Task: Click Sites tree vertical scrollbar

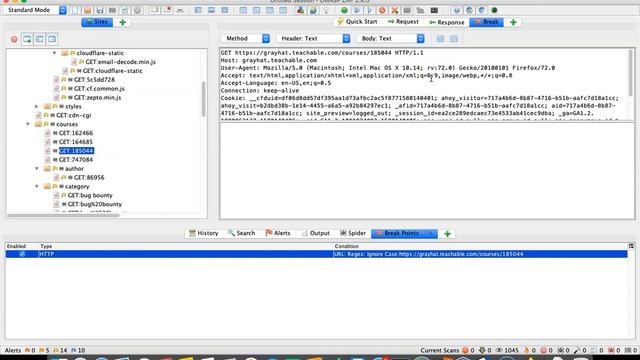Action: 204,99
